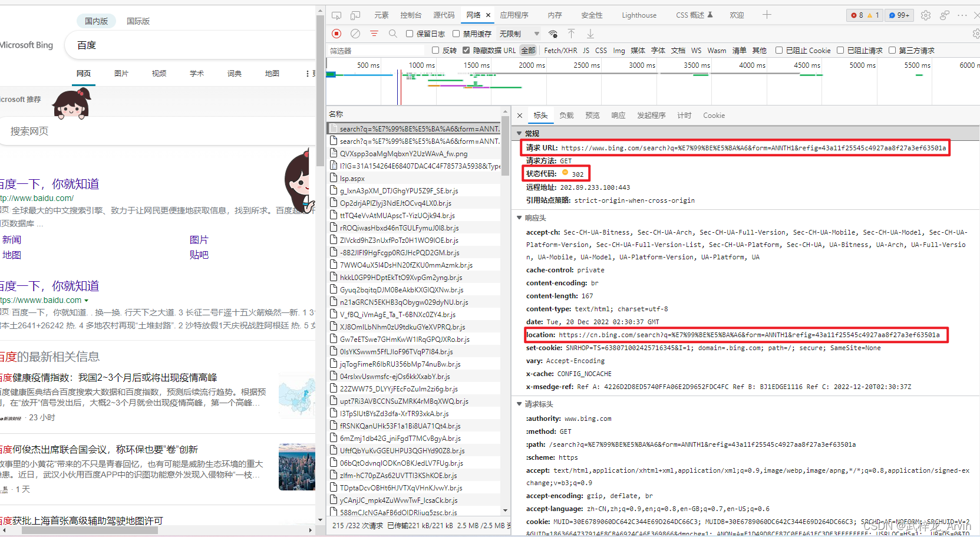Open 响应 tab in request details
The image size is (980, 537).
(x=618, y=116)
